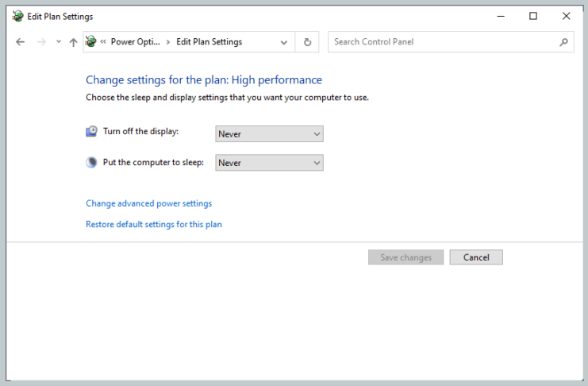
Task: Click the monitor icon beside Turn off display
Action: pyautogui.click(x=92, y=131)
